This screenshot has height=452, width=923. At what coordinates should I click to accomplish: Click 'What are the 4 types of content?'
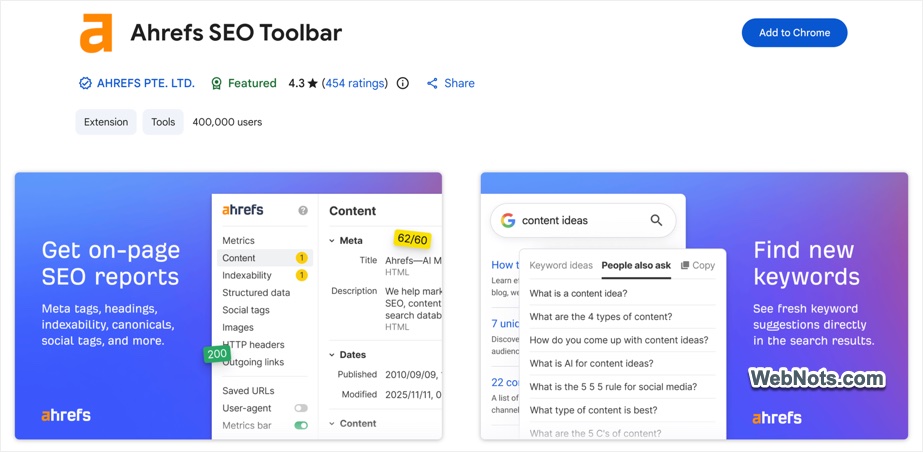pyautogui.click(x=600, y=317)
